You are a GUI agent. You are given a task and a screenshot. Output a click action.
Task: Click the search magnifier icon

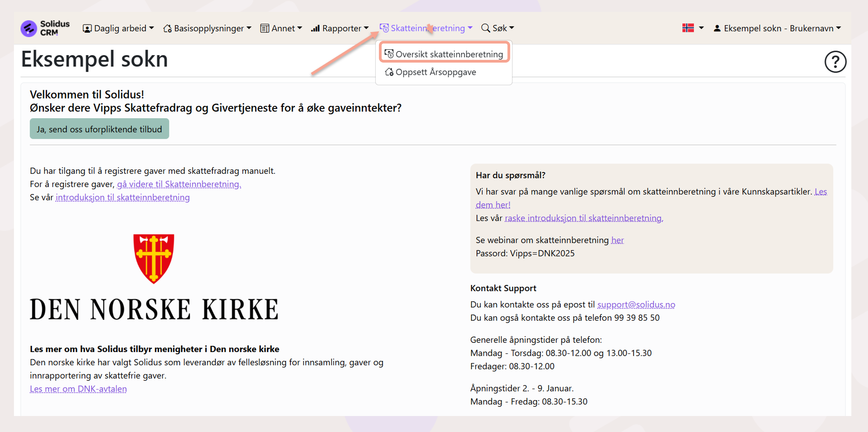pos(485,28)
